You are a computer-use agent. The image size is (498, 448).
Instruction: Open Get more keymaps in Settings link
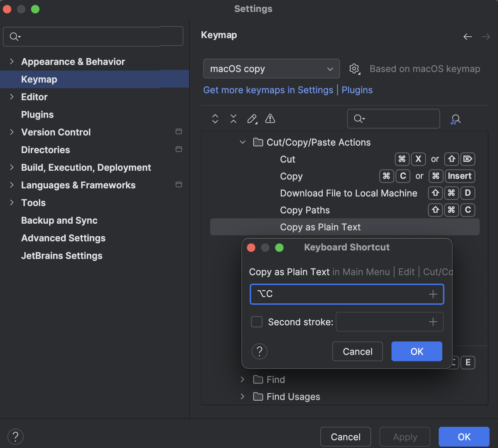tap(268, 90)
